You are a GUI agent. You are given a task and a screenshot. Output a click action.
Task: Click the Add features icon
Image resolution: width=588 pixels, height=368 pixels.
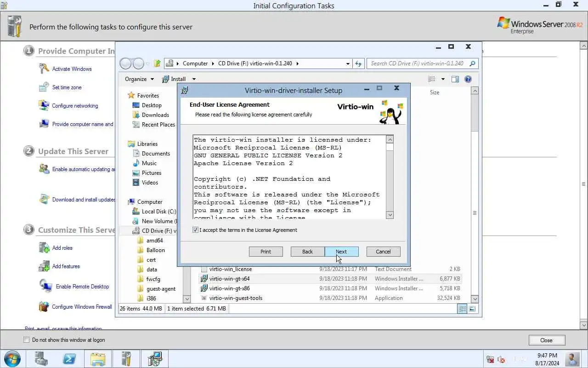point(44,266)
